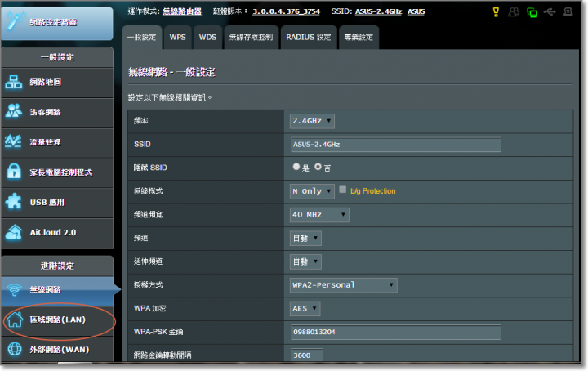Open 外部網路(WAN) menu item

[57, 350]
